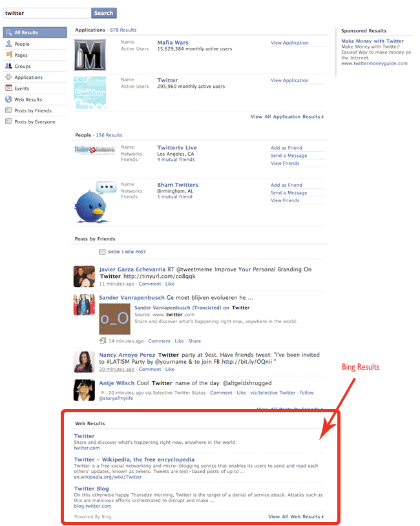Click the Web Results globe icon
The width and height of the screenshot is (420, 526).
pyautogui.click(x=8, y=100)
